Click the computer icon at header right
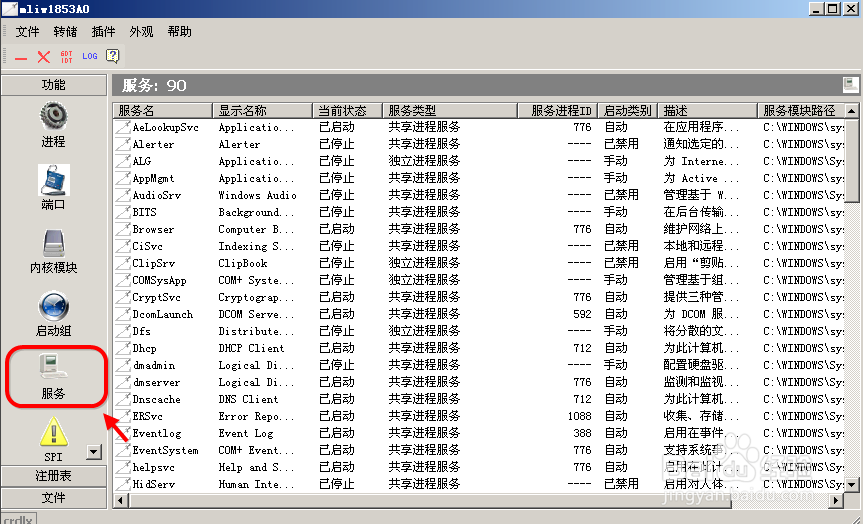The height and width of the screenshot is (524, 863). click(850, 85)
